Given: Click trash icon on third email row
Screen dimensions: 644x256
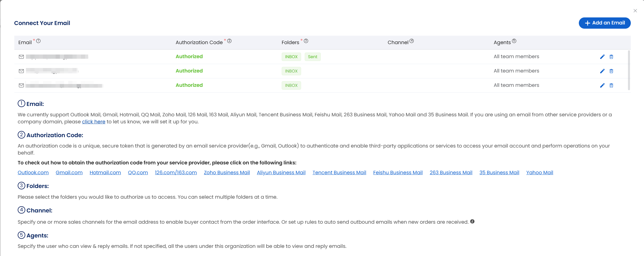Looking at the screenshot, I should [611, 85].
